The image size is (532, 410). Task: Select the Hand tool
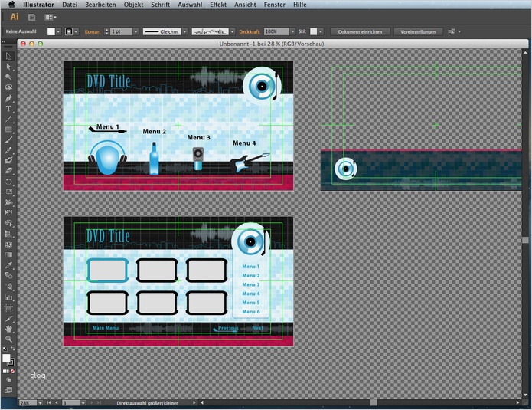click(8, 329)
